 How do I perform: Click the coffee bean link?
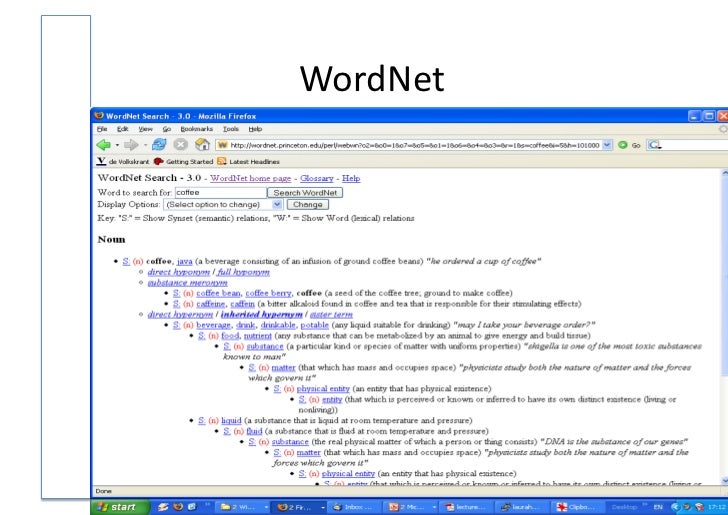[218, 293]
